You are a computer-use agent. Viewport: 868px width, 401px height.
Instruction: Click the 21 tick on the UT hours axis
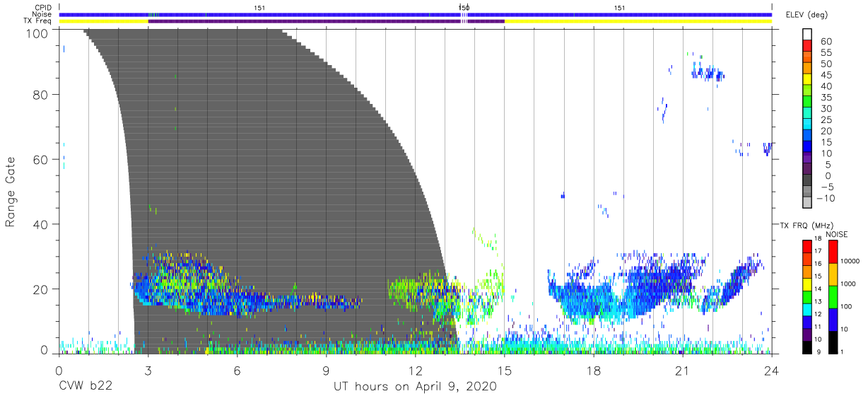coord(682,371)
